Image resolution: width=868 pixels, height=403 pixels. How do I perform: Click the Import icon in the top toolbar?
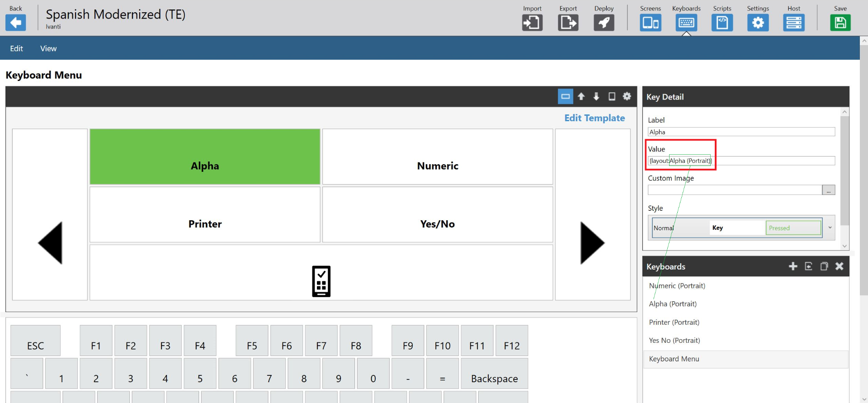(x=532, y=23)
